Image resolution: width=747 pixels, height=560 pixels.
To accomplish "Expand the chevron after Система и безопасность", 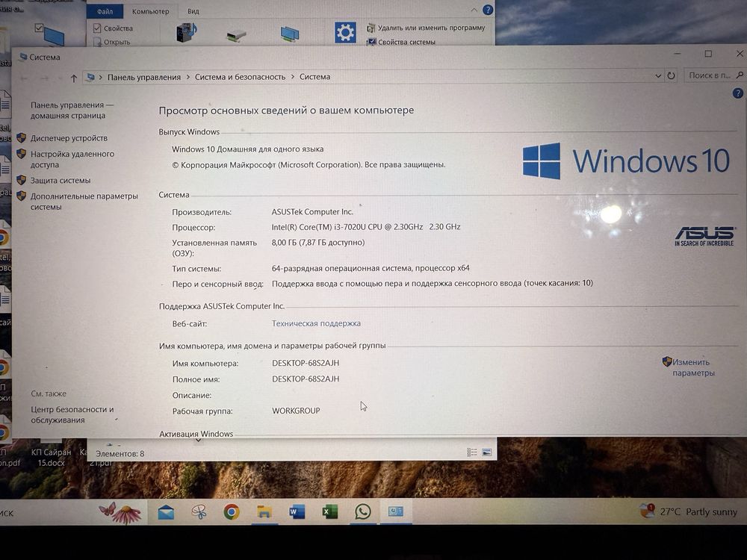I will click(293, 77).
